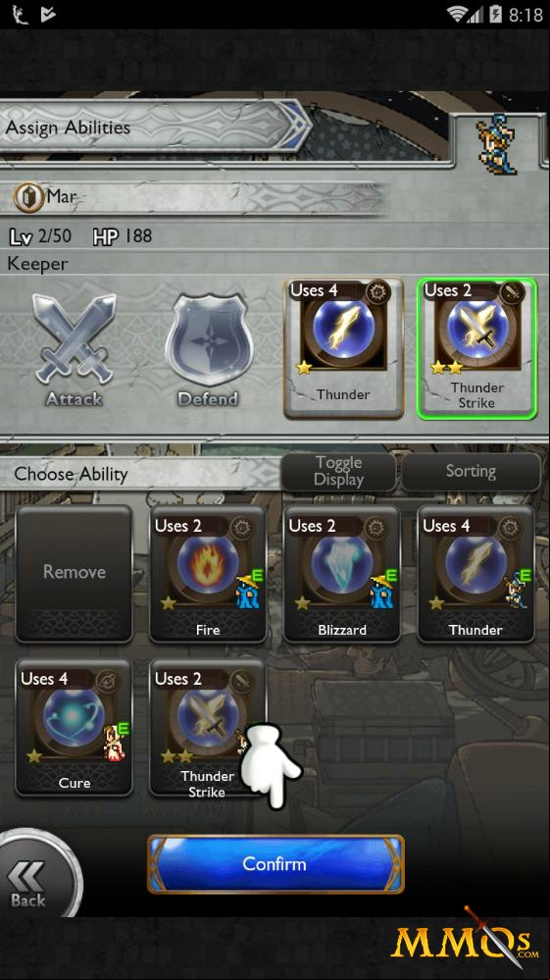Viewport: 550px width, 980px height.
Task: Pick Thunder Strike from ability list
Action: (x=208, y=728)
